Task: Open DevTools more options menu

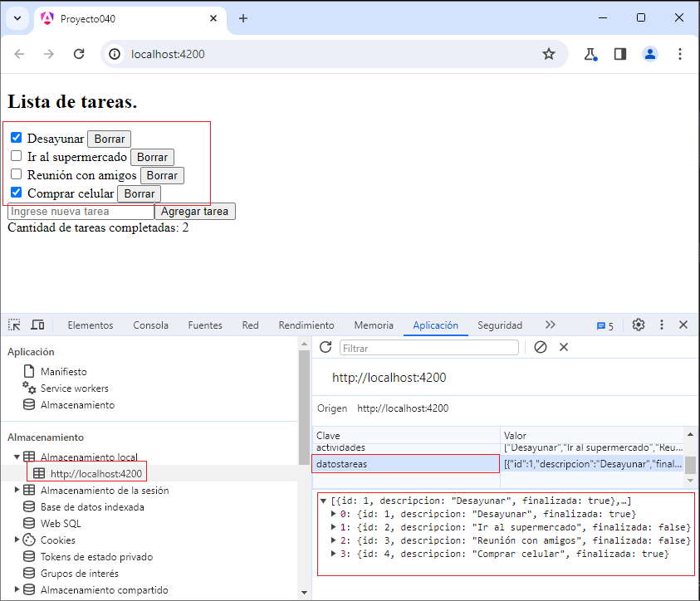Action: pyautogui.click(x=662, y=325)
